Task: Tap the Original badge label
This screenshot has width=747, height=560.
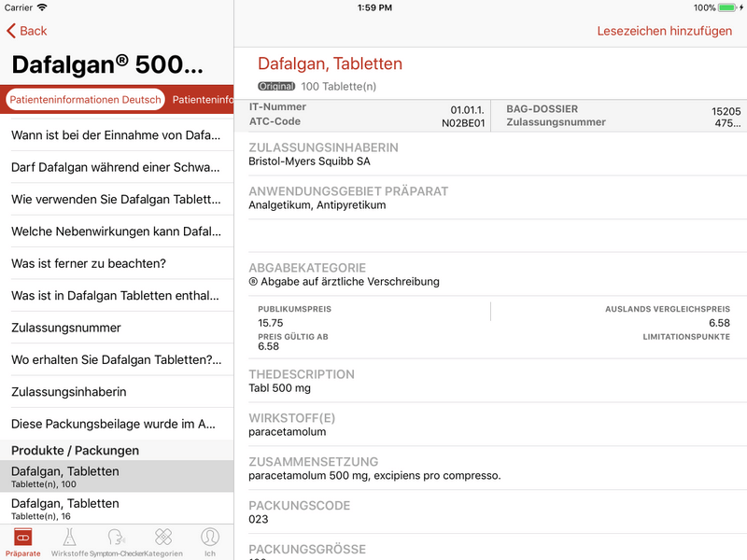Action: tap(276, 87)
